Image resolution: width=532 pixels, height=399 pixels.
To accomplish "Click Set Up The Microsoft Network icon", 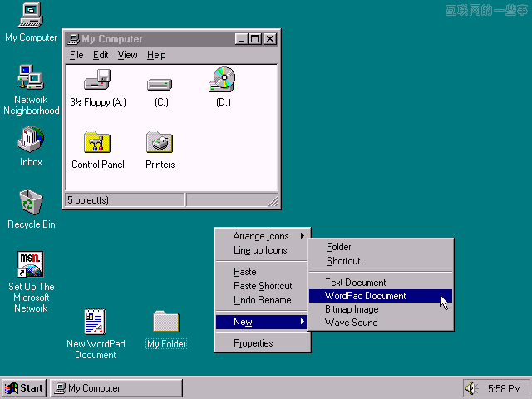I will tap(31, 265).
